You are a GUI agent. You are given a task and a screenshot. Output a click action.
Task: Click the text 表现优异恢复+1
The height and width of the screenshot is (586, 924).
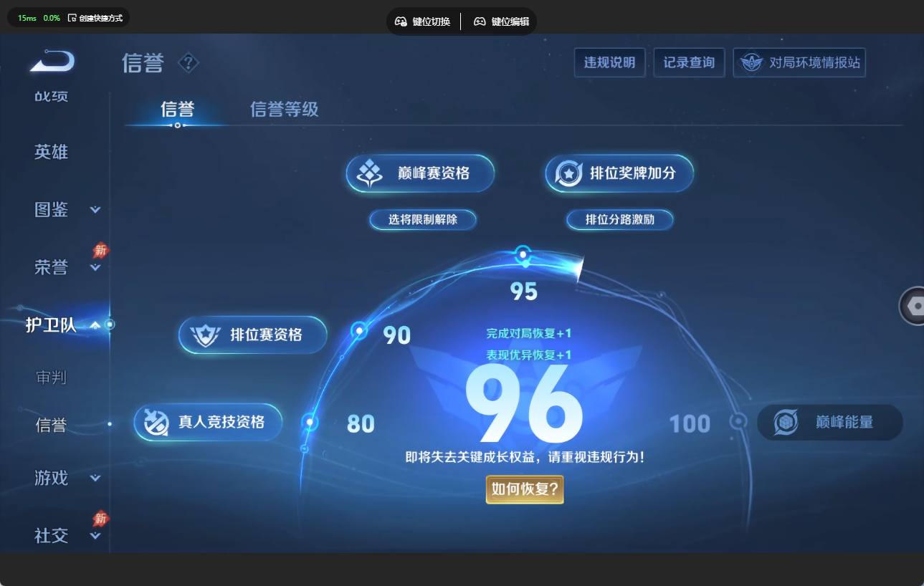[529, 355]
